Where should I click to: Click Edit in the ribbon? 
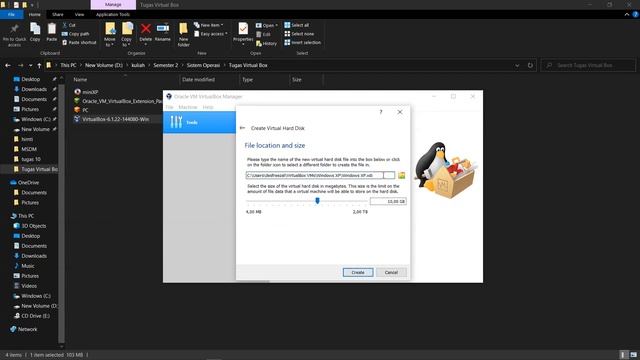(x=263, y=34)
